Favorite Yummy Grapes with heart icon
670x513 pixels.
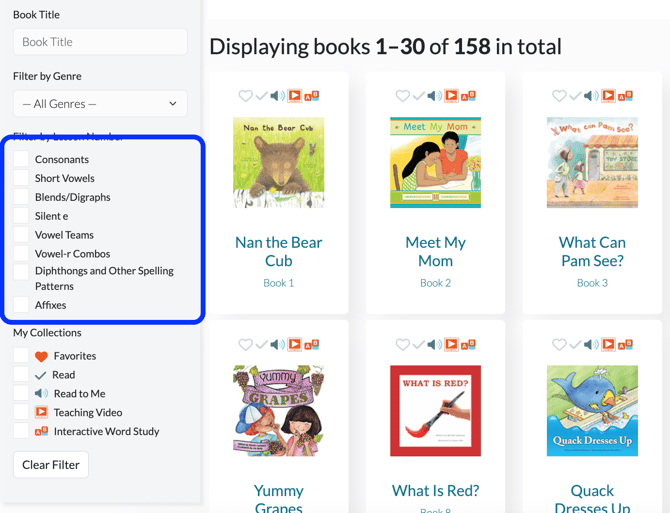(245, 344)
